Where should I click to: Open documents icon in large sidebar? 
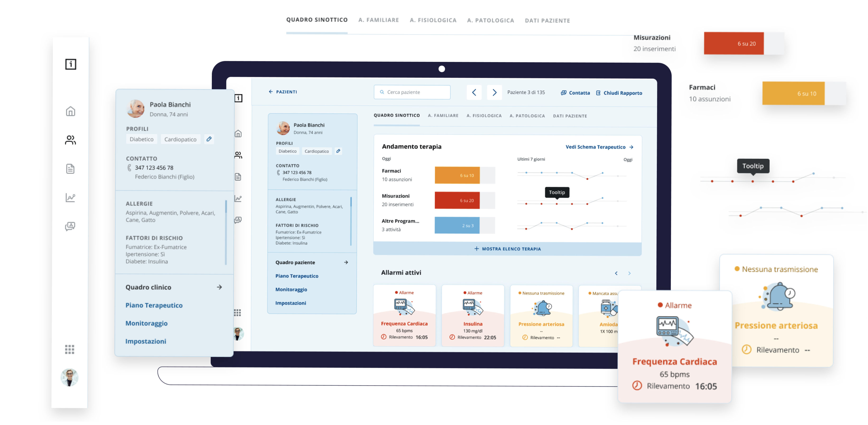coord(70,168)
